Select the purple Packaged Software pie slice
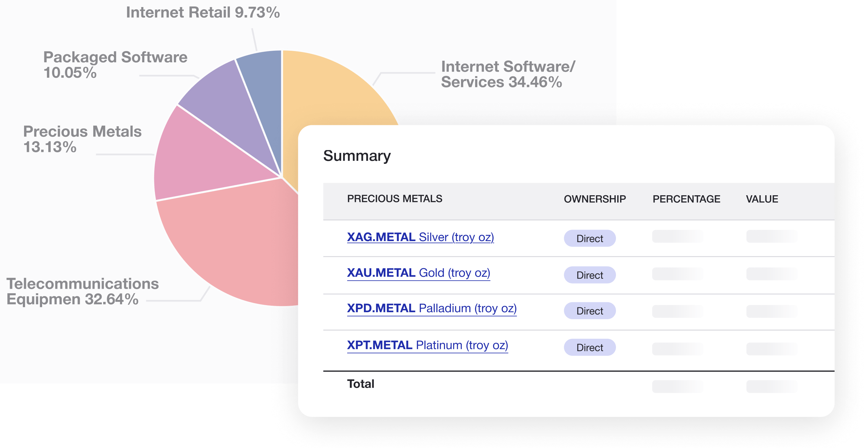 pos(222,98)
